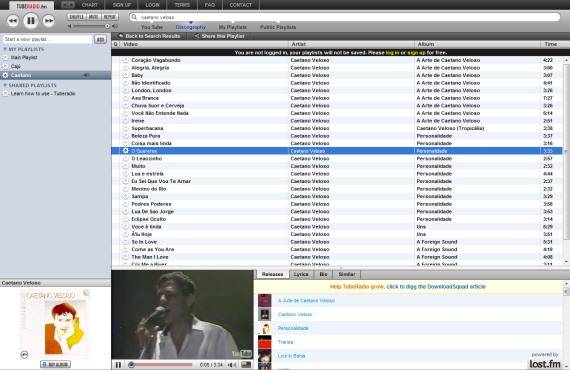Open 'Learn how to use - Tuberadio' playlist

click(x=43, y=93)
